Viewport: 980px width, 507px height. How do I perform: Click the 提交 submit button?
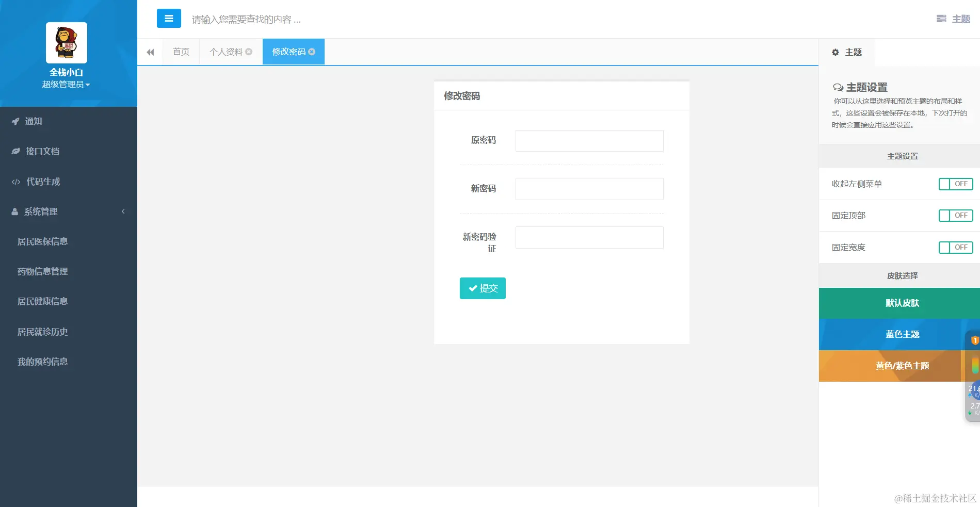[483, 288]
